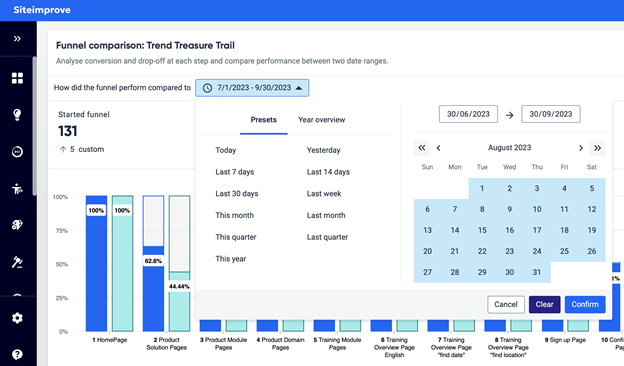The width and height of the screenshot is (624, 366).
Task: Choose the Last 30 days preset
Action: (x=237, y=194)
